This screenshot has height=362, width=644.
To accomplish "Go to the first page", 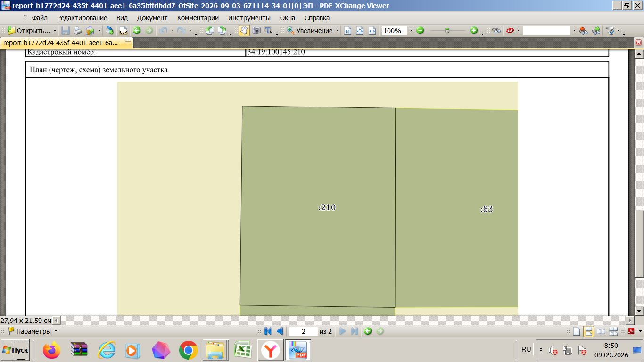I will pyautogui.click(x=268, y=331).
